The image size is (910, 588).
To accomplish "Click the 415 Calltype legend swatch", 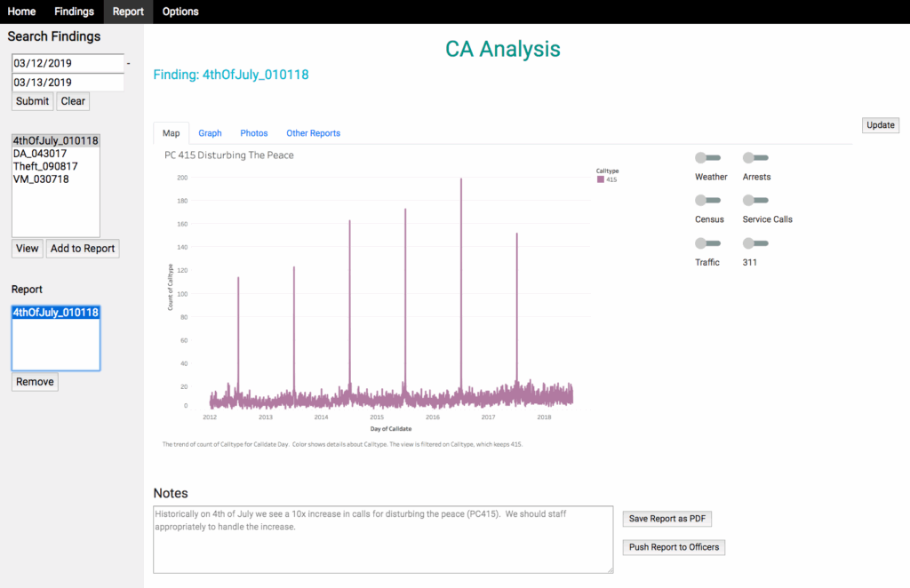I will pos(601,179).
